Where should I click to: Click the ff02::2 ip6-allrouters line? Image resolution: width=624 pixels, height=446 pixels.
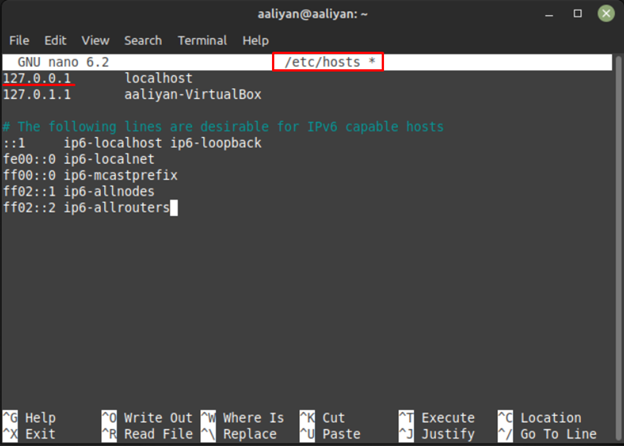pos(86,208)
